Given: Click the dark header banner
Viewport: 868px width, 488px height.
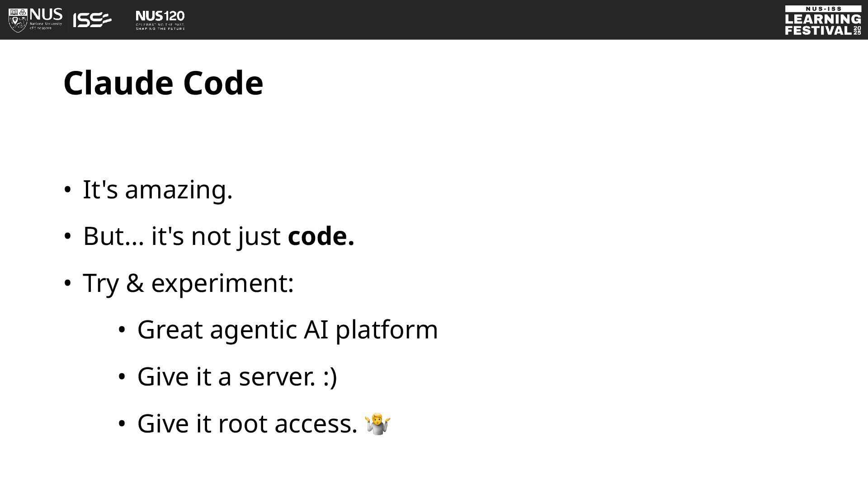Looking at the screenshot, I should point(434,20).
